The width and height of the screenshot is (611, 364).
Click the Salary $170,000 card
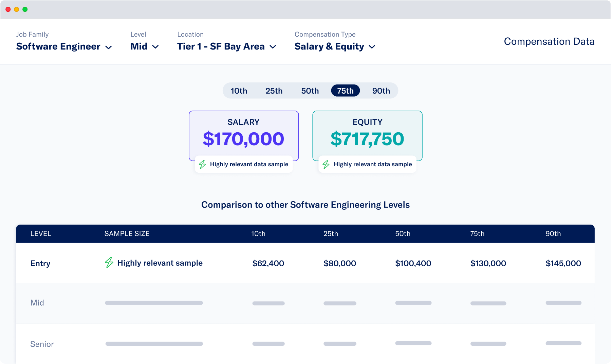244,136
